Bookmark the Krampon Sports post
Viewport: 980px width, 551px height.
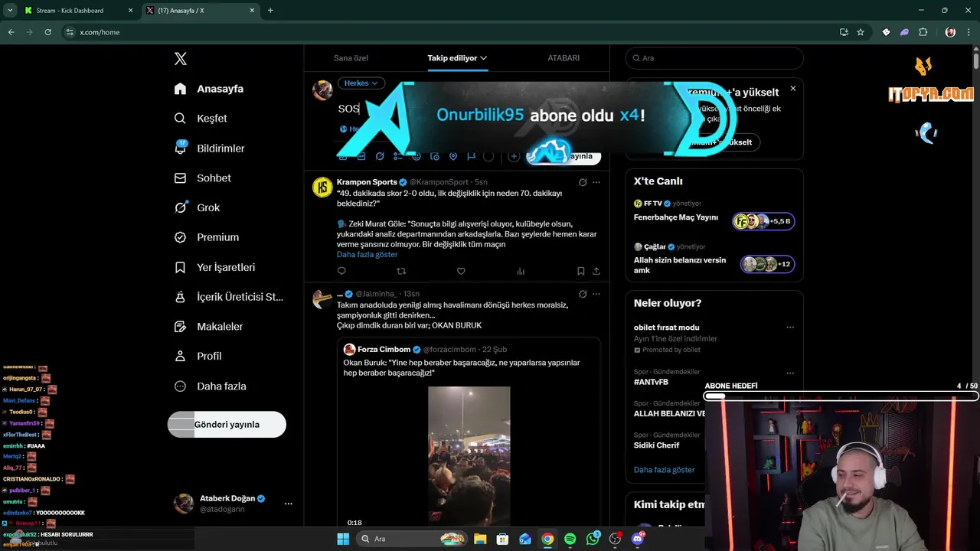581,271
